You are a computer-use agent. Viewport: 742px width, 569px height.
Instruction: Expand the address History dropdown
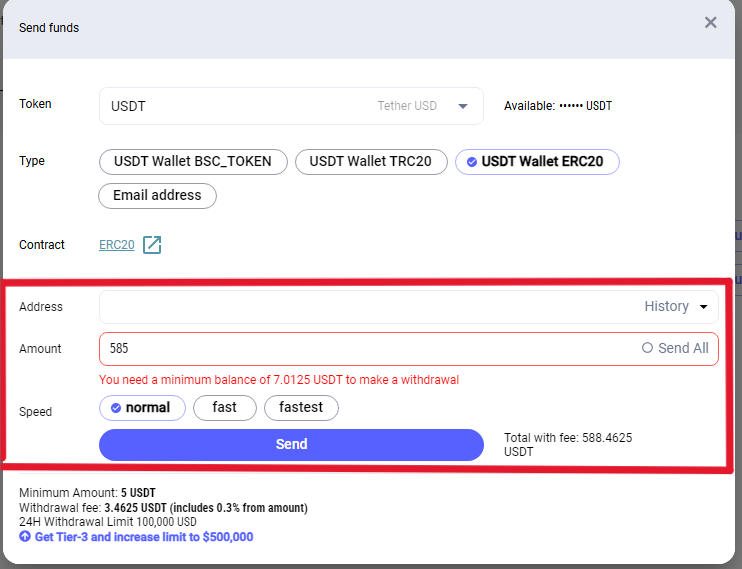click(676, 307)
